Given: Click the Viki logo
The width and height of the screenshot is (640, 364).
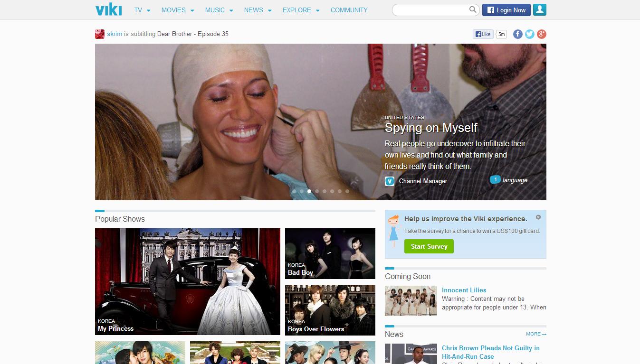Looking at the screenshot, I should [x=108, y=9].
